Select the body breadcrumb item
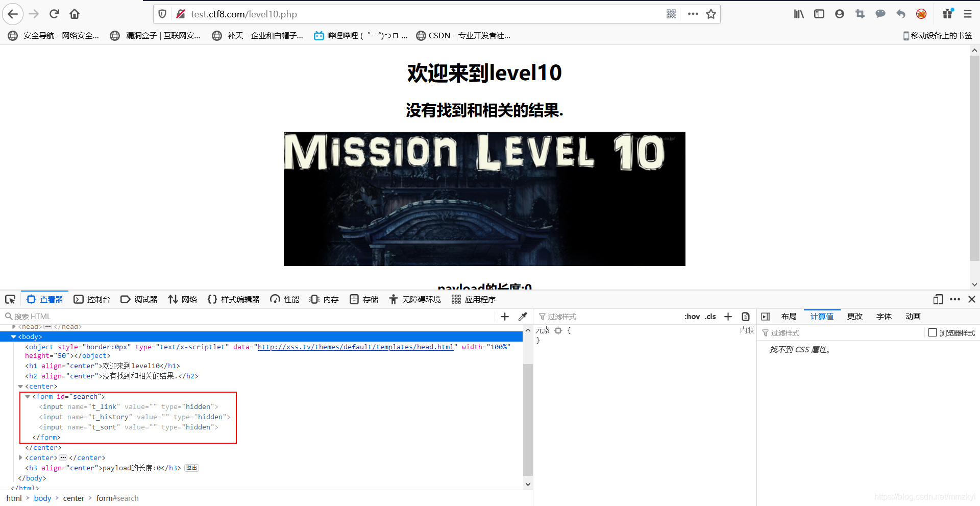The width and height of the screenshot is (980, 506). 42,498
